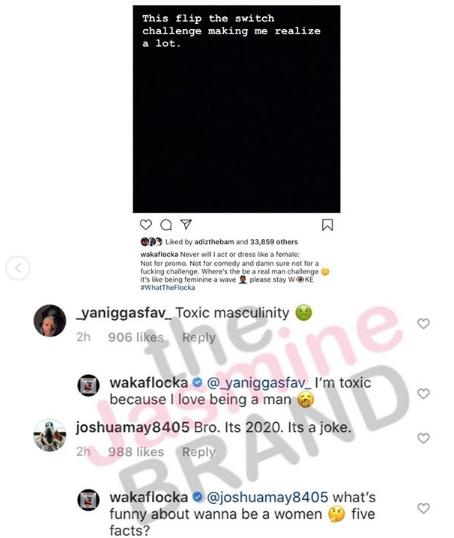Go to previous slide with left arrow
454x538 pixels.
(18, 268)
